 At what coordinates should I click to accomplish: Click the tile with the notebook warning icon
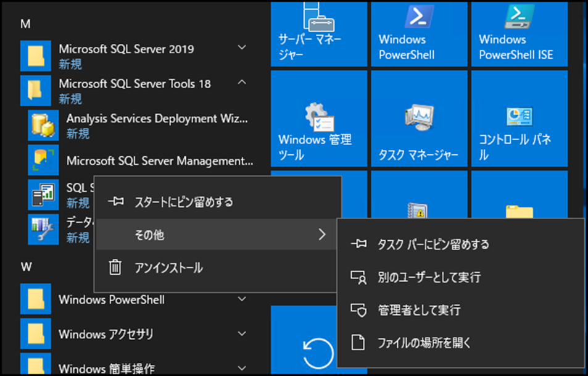[x=419, y=194]
